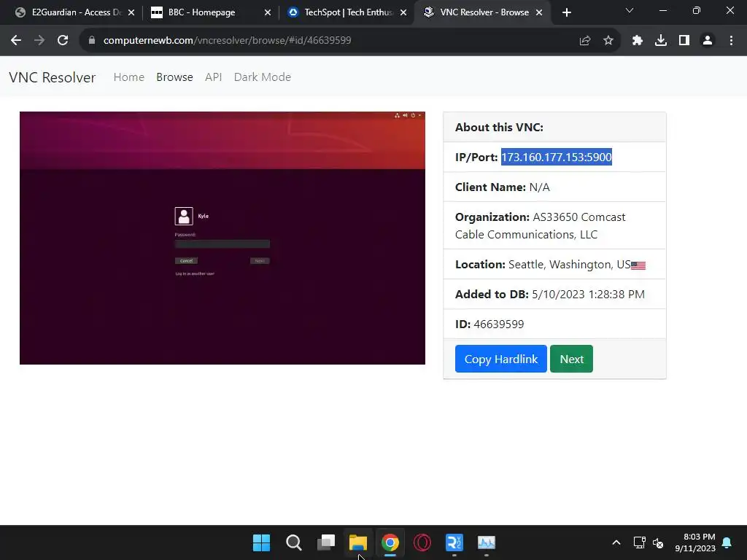
Task: Click the Organization AS33650 Comcast text
Action: [541, 226]
